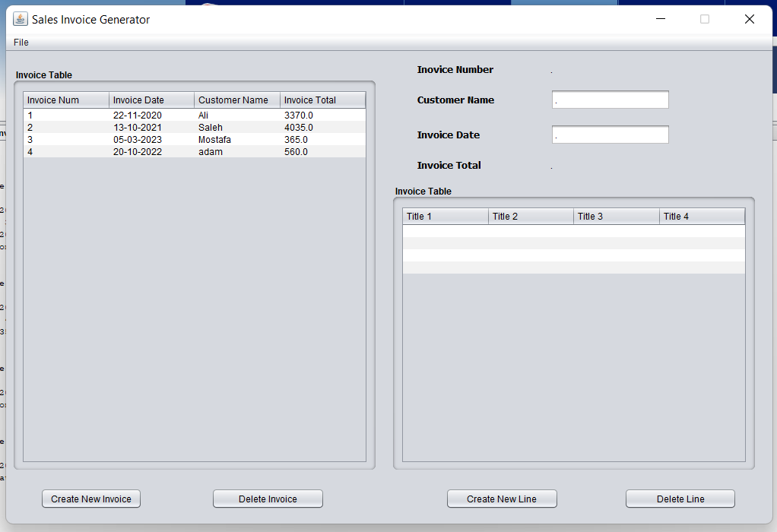Click Title 1 column header

click(446, 217)
